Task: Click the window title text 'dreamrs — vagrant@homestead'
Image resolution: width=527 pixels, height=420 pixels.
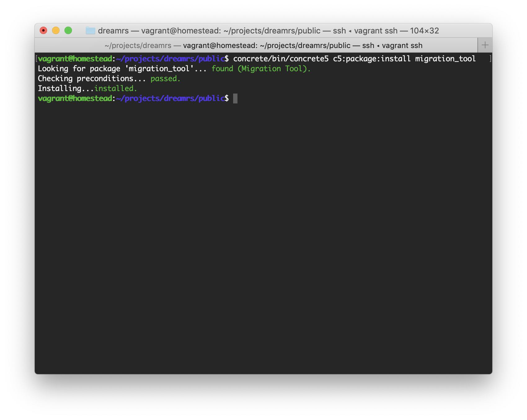Action: [159, 31]
